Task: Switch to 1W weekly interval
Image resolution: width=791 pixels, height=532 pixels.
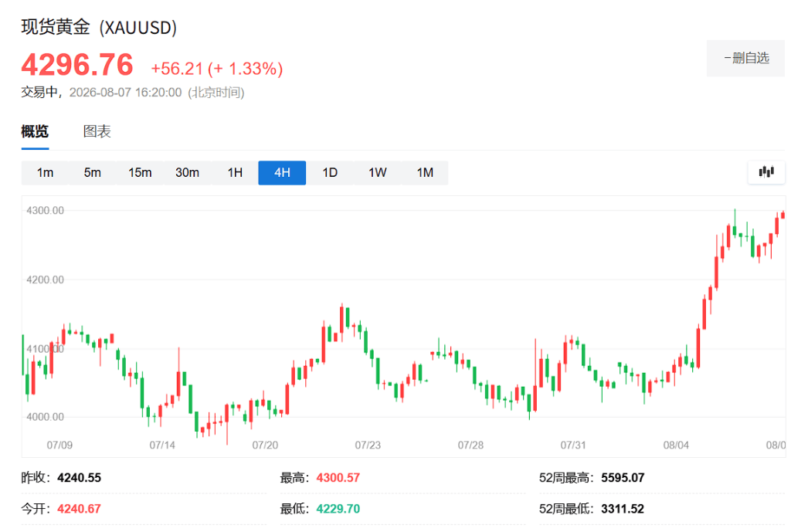Action: (377, 173)
